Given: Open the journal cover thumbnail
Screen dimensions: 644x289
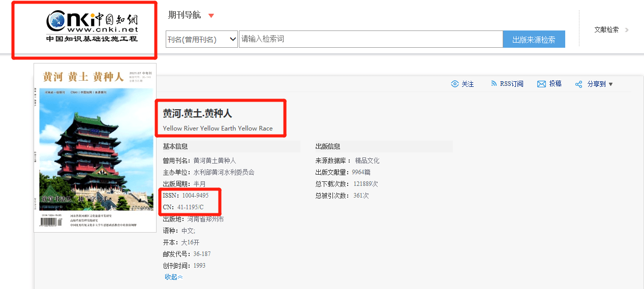Looking at the screenshot, I should point(95,148).
